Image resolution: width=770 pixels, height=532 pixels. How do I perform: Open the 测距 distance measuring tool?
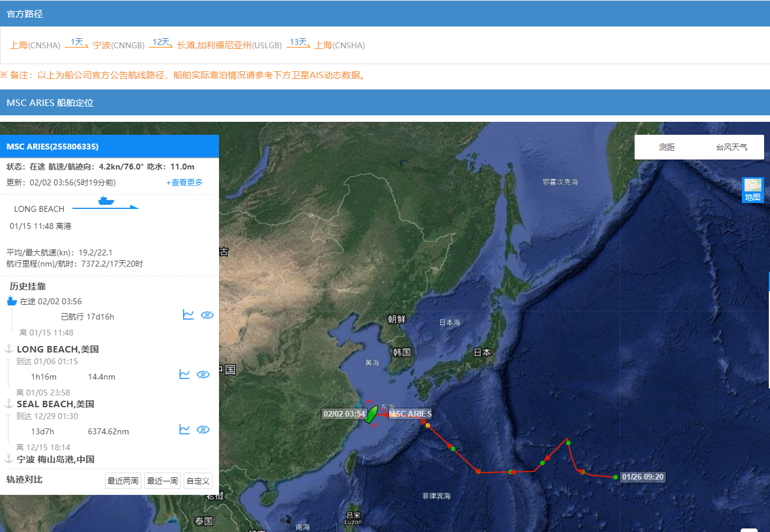coord(667,147)
